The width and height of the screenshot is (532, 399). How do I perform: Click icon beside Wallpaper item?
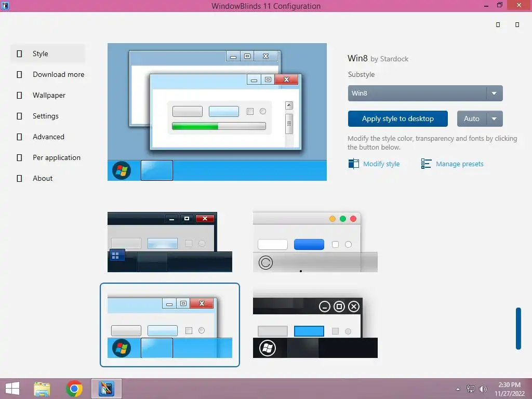click(19, 96)
